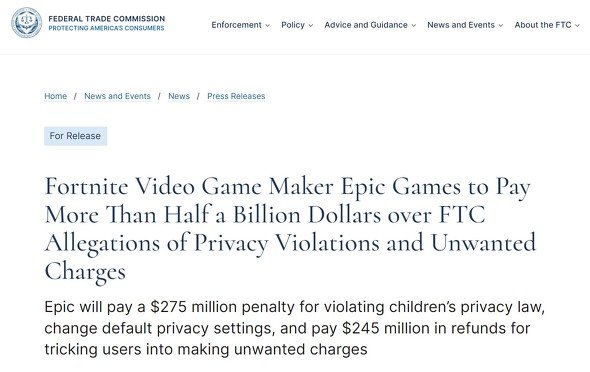Open the Advice and Guidance menu
The width and height of the screenshot is (590, 372).
pyautogui.click(x=366, y=25)
